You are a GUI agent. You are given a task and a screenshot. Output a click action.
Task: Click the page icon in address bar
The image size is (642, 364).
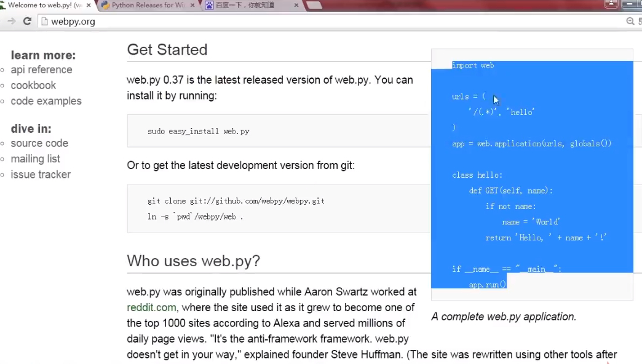44,22
